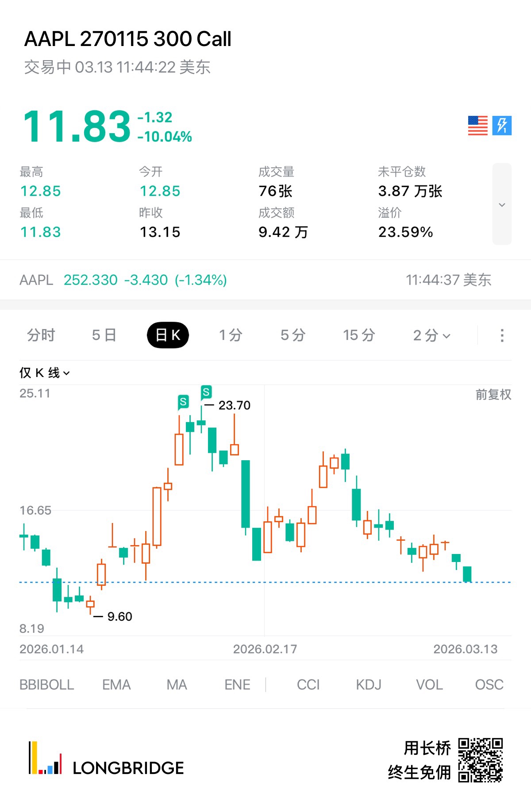This screenshot has width=531, height=812.
Task: Tap the latest candlestick on 2026.03.13
Action: tap(467, 574)
